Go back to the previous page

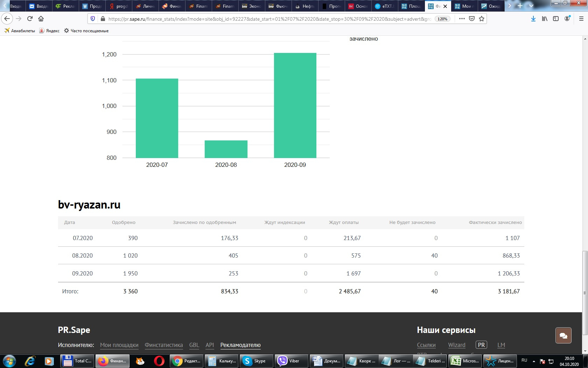[7, 19]
